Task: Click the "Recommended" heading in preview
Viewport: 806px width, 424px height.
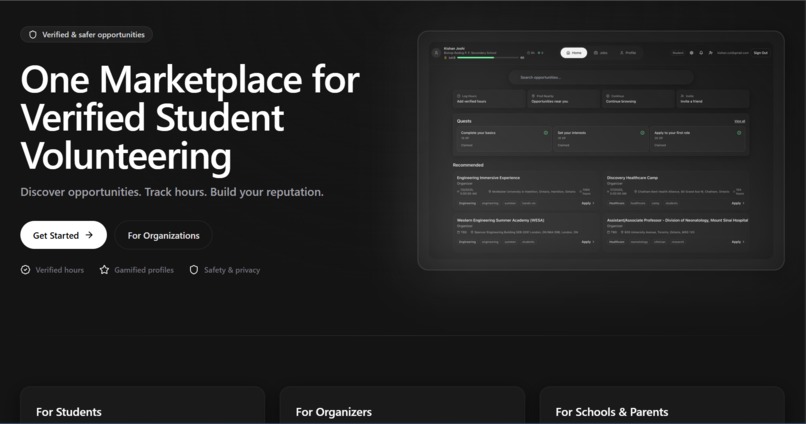Action: (468, 165)
